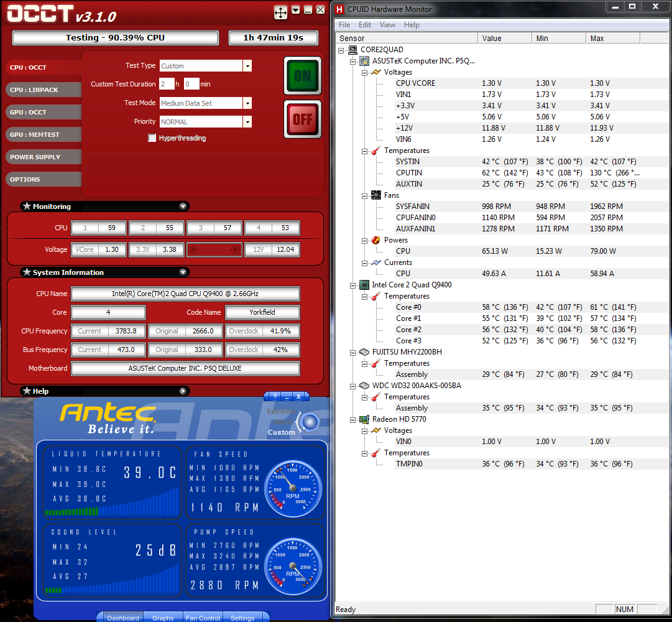Click the CORE2QUAD computer icon

352,50
